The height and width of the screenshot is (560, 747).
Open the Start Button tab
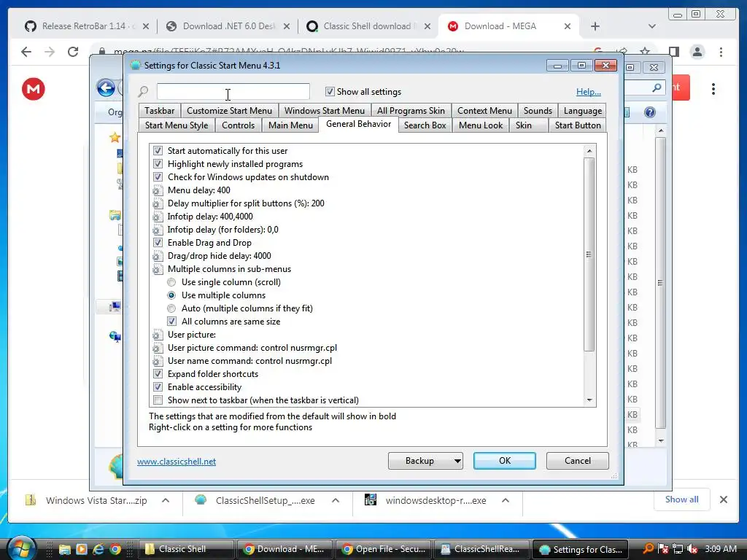point(578,125)
